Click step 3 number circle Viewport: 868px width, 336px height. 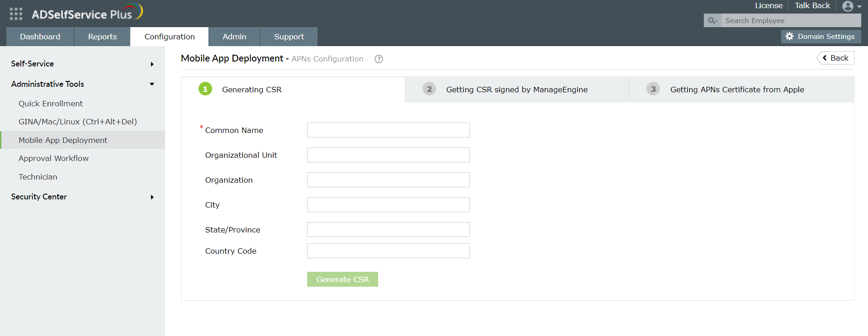pyautogui.click(x=653, y=89)
